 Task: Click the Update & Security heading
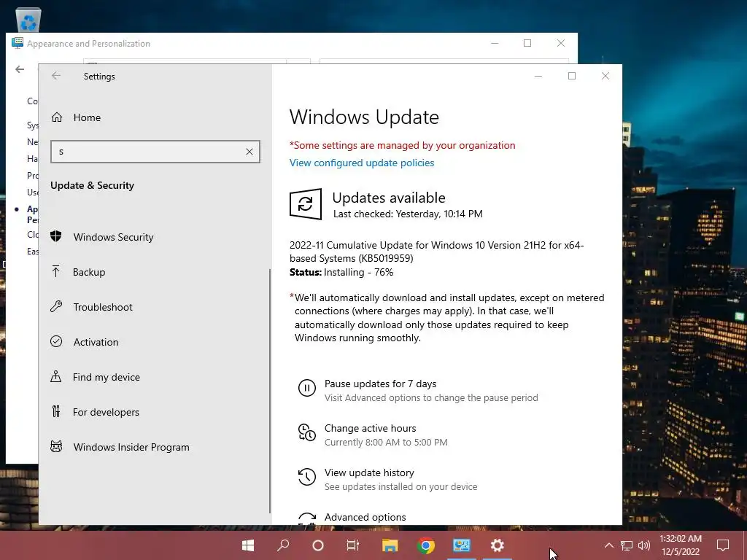click(92, 185)
